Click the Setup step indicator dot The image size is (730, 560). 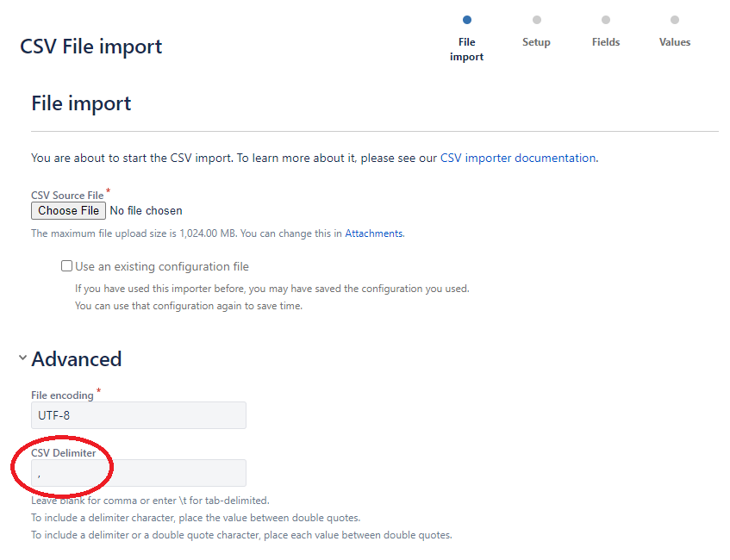(x=536, y=19)
